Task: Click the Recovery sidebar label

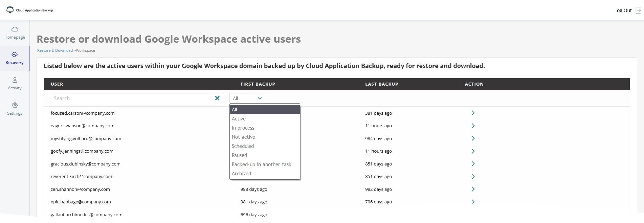Action: coord(15,63)
